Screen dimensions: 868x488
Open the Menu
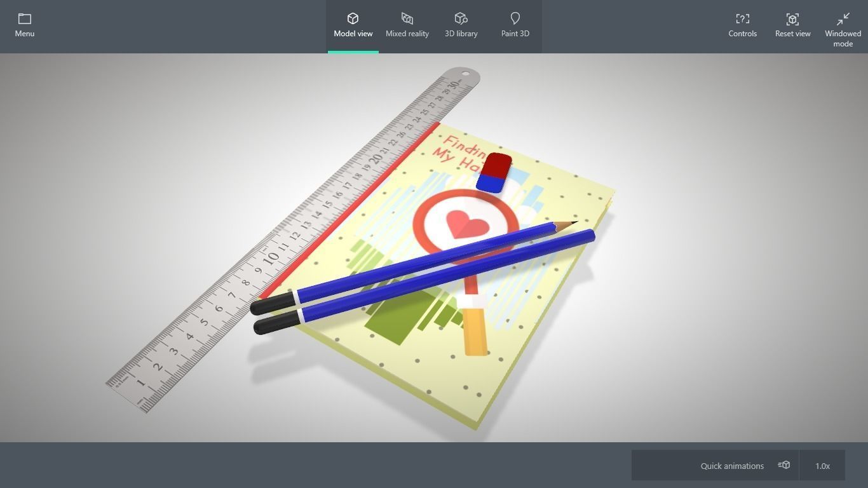pos(24,25)
